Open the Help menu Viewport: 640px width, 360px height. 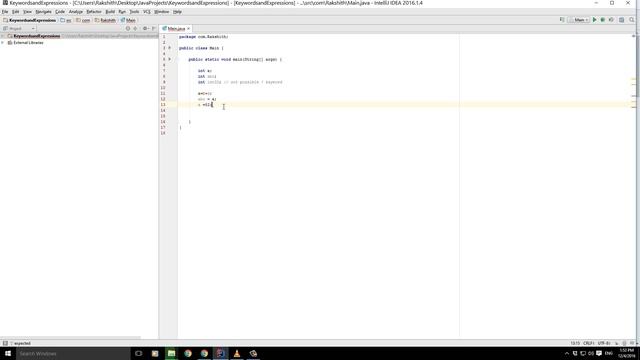click(x=177, y=12)
